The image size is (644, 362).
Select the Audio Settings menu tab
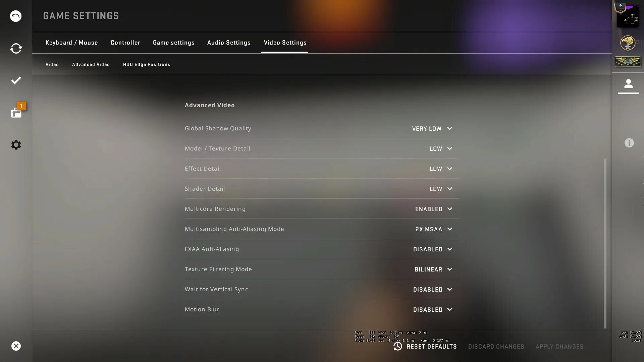[229, 42]
